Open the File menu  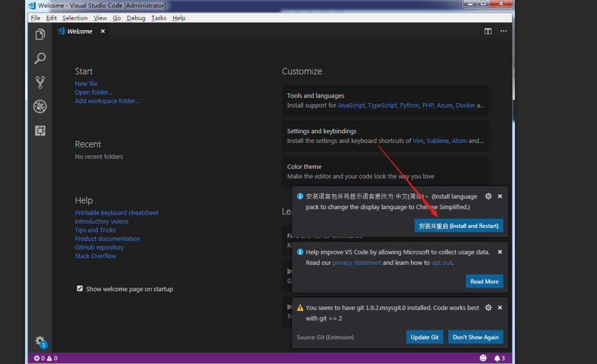coord(35,18)
